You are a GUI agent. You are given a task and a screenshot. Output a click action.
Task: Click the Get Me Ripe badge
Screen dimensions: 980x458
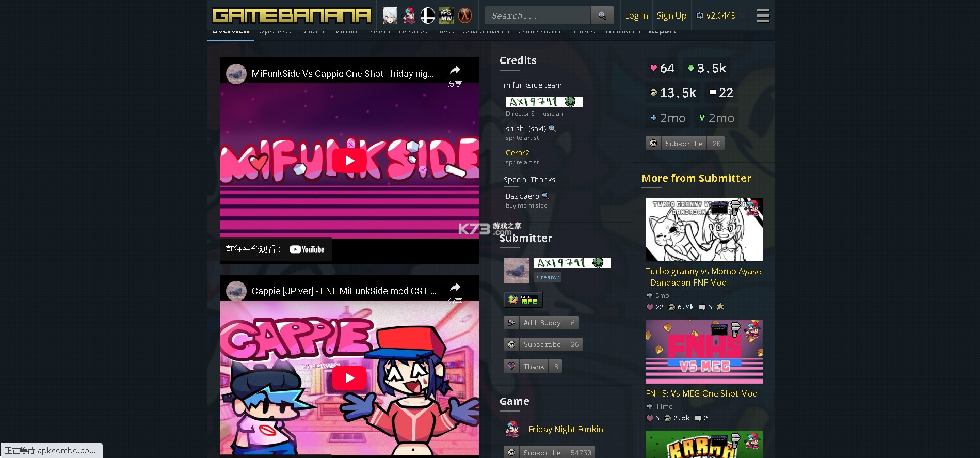point(523,299)
